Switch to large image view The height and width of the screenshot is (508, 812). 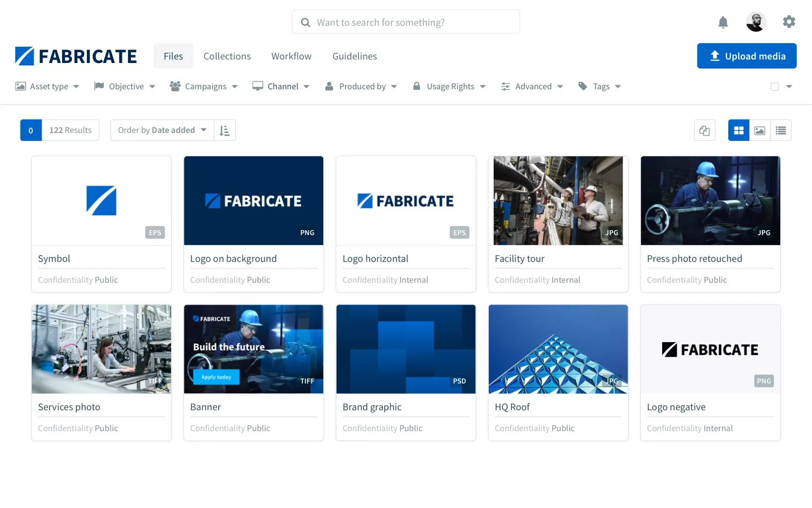coord(759,130)
